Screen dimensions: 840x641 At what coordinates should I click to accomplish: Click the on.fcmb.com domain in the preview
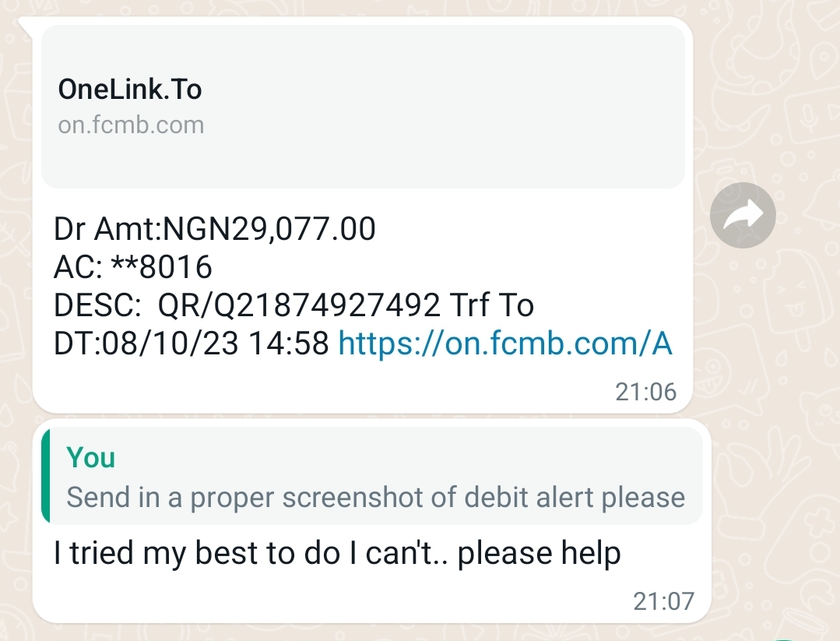pos(131,125)
